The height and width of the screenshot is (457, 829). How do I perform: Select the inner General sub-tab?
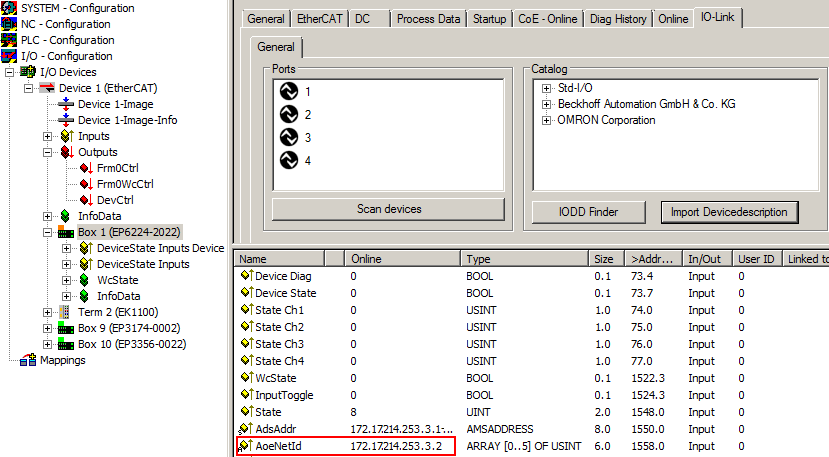tap(276, 47)
